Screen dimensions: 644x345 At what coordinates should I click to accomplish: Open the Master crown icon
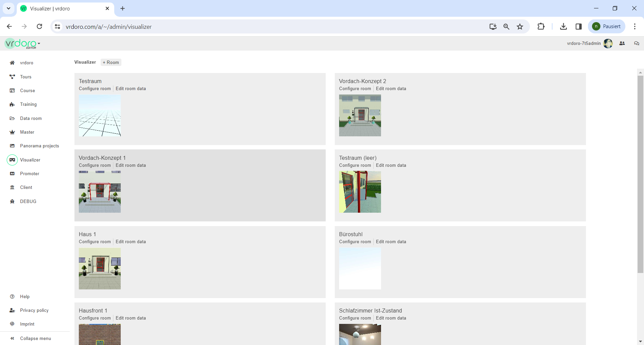tap(12, 132)
